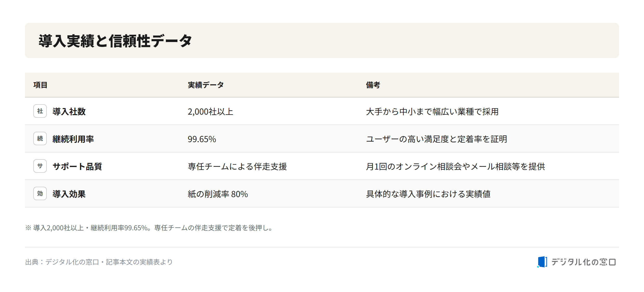The image size is (644, 292).
Task: Click the サポート品質 row label
Action: point(77,166)
